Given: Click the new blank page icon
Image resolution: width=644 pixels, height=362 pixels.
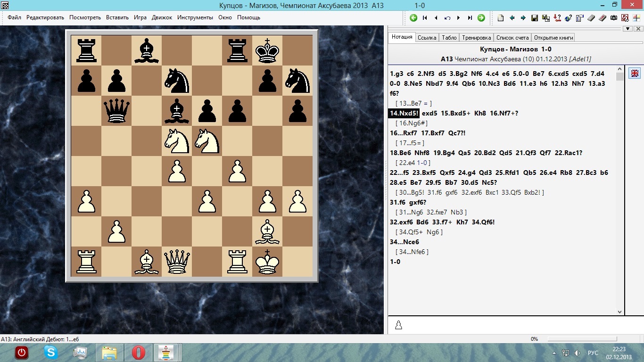Looking at the screenshot, I should (x=501, y=18).
